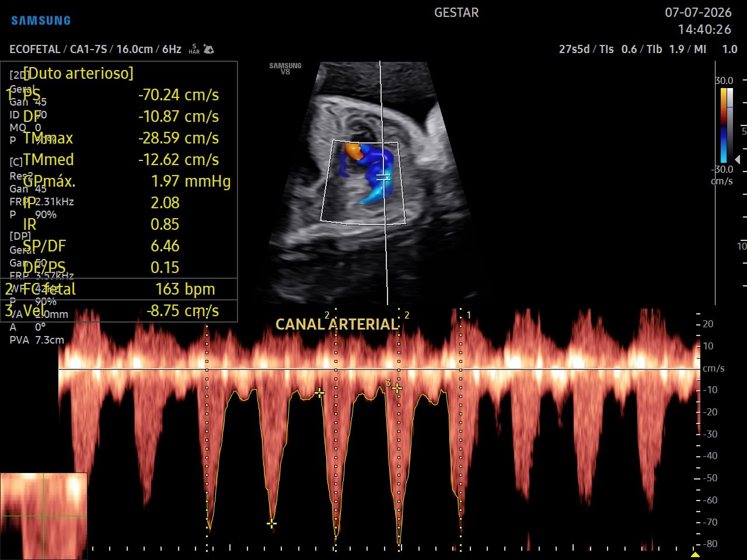The image size is (747, 560).
Task: Select the FC fetal 163 bpm row
Action: tap(119, 289)
